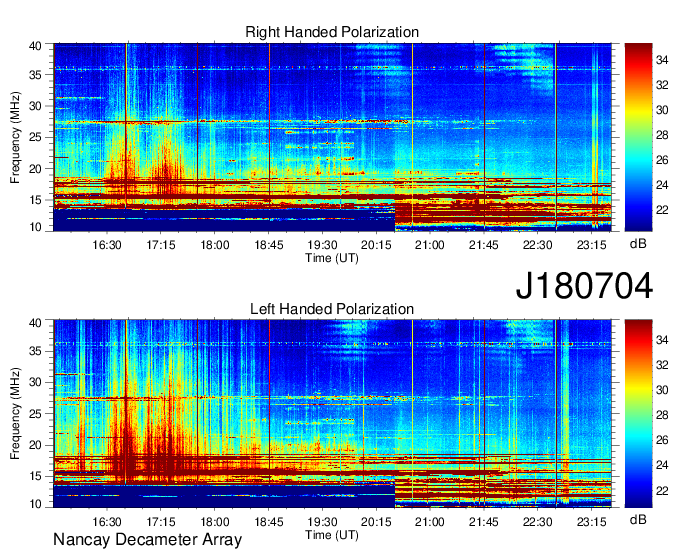Screen dimensions: 680x552
Task: Click the 19:30 time tick of Left Handed plot
Action: point(322,522)
